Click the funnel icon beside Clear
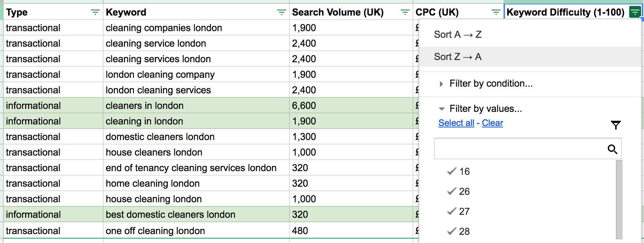This screenshot has width=644, height=243. coord(616,125)
